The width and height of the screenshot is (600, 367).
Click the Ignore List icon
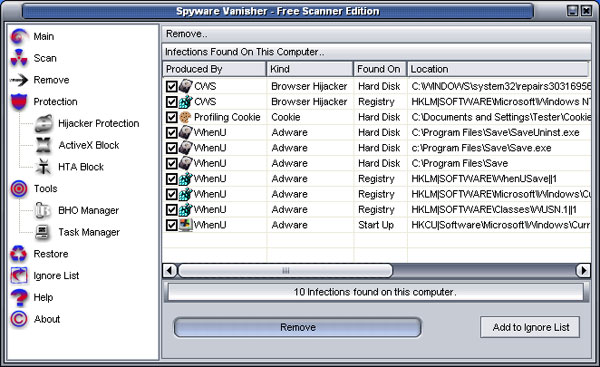pos(19,276)
